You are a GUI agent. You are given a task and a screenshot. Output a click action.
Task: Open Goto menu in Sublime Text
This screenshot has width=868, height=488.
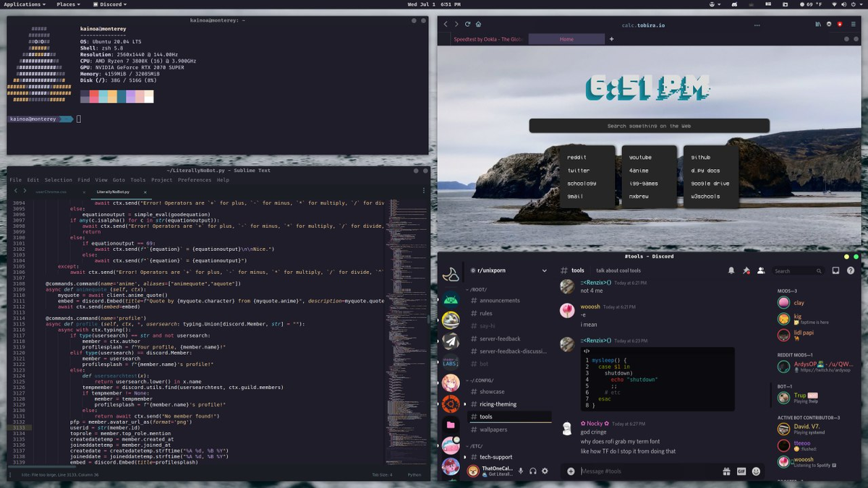(118, 180)
